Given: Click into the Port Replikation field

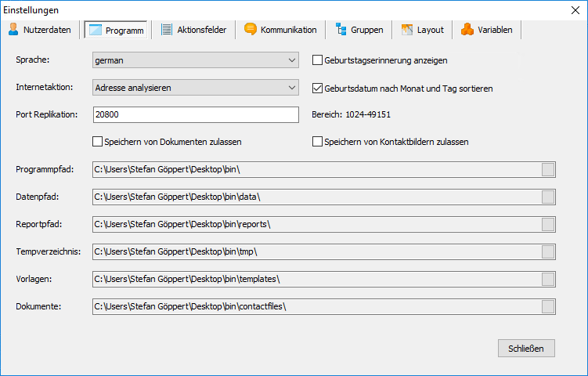Looking at the screenshot, I should [196, 115].
